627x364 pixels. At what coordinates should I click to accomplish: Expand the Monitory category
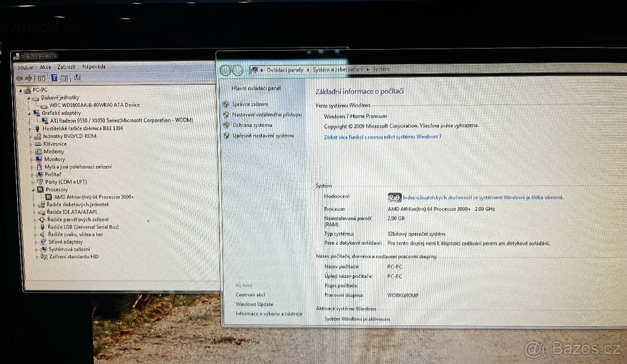[x=32, y=159]
